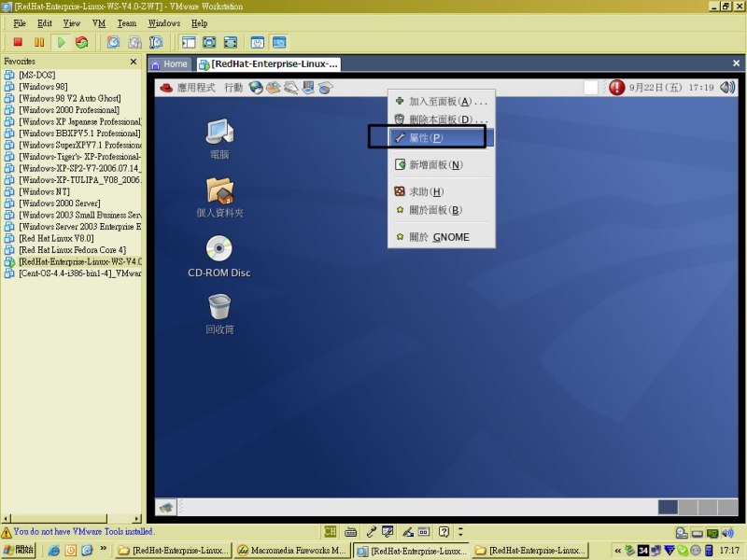Image resolution: width=747 pixels, height=560 pixels.
Task: Click the Revert to snapshot toolbar icon
Action: [x=134, y=42]
